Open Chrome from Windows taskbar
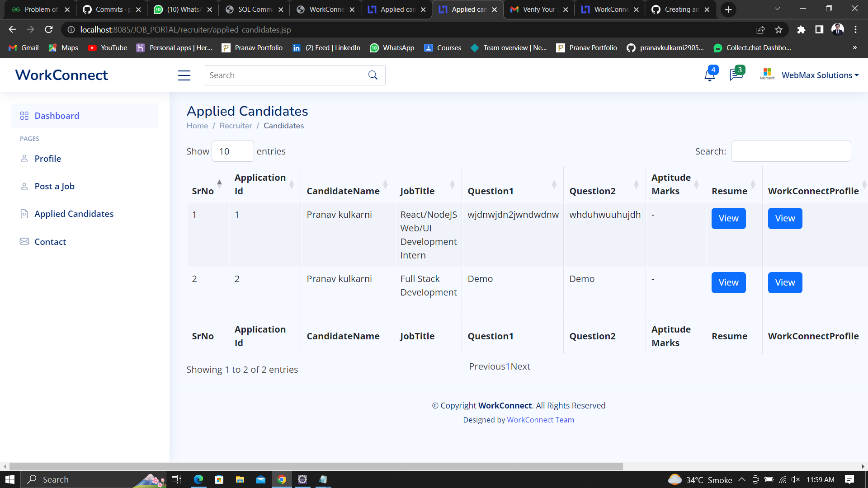This screenshot has height=488, width=868. point(282,479)
